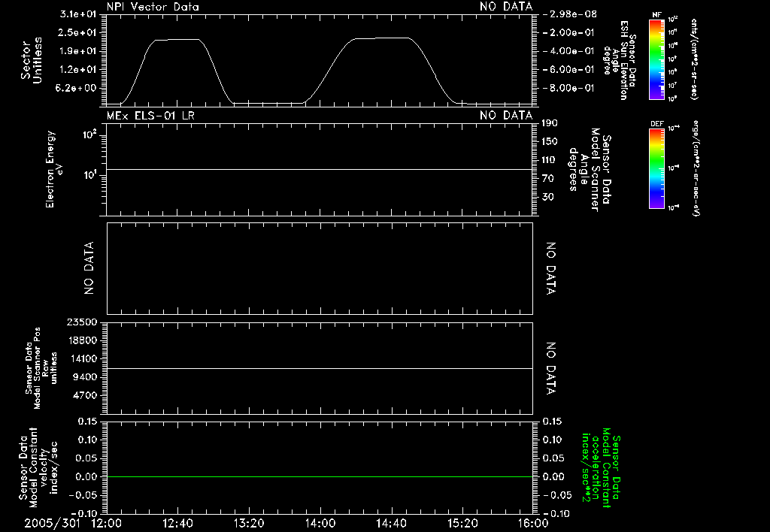Click the '-8.00e-01' elevation tick label

(x=568, y=88)
